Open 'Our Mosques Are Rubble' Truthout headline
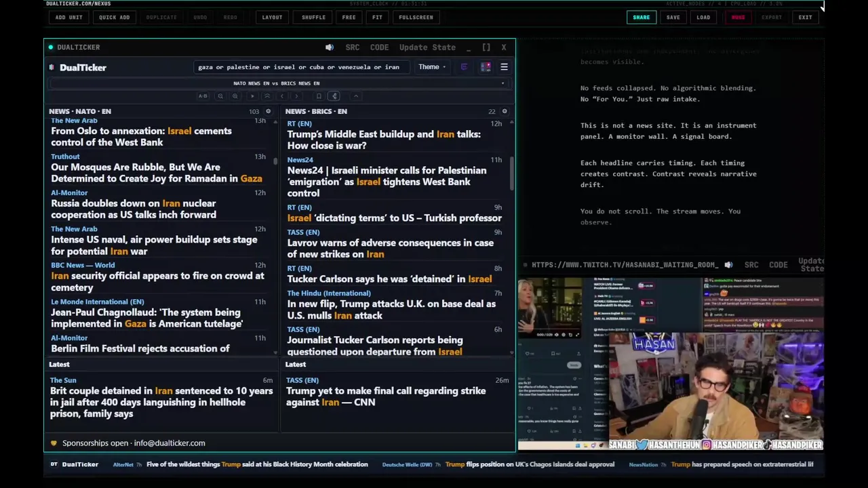Image resolution: width=868 pixels, height=488 pixels. [x=157, y=173]
